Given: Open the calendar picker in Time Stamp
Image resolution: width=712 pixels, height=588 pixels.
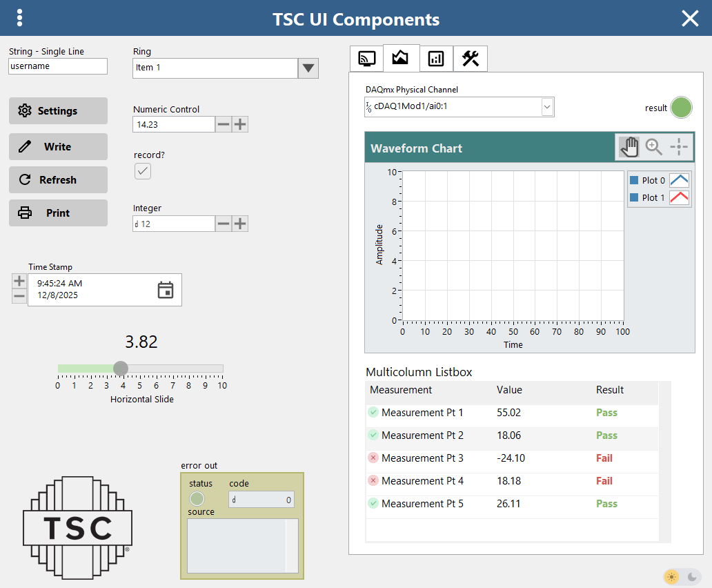Looking at the screenshot, I should coord(166,290).
